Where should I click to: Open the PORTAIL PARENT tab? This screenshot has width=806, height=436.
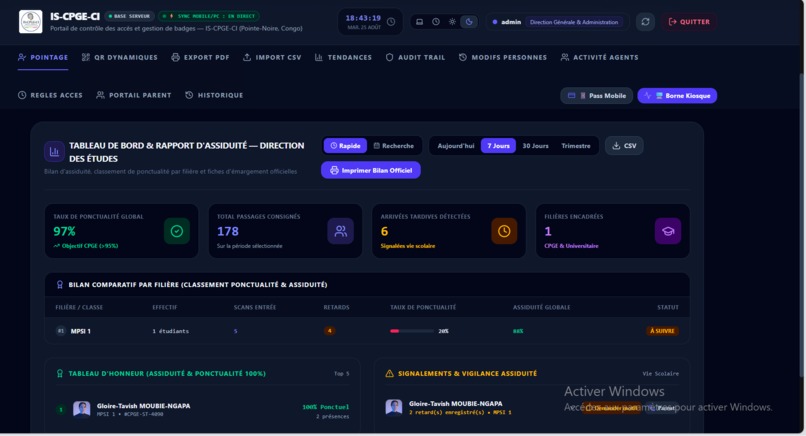coord(134,95)
